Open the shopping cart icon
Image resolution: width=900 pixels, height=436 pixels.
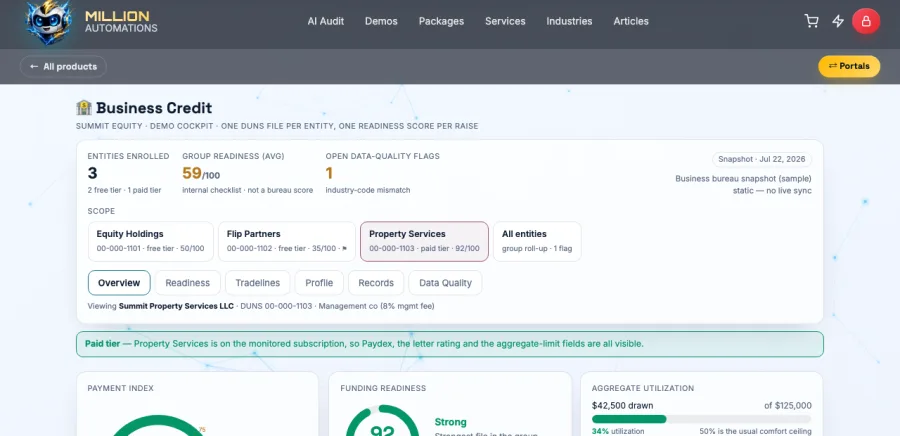coord(811,21)
